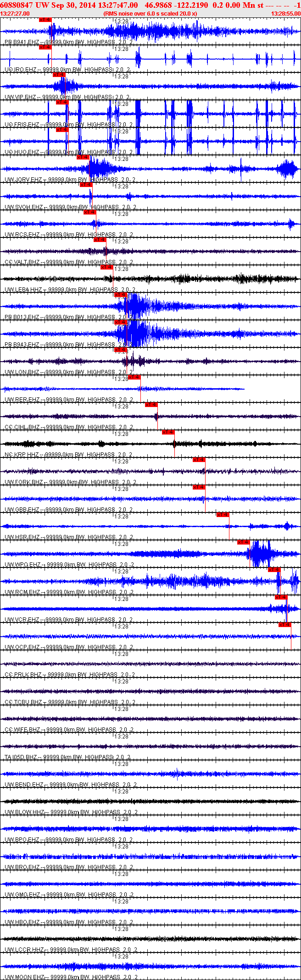Click the red arrival flag on PB.B013 trace
The image size is (301, 980).
121,295
